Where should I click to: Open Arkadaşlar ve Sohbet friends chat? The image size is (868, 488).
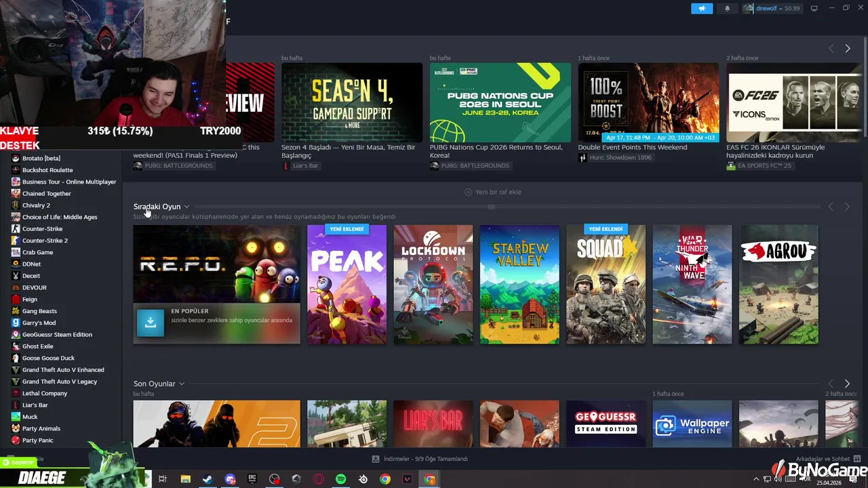pos(829,459)
